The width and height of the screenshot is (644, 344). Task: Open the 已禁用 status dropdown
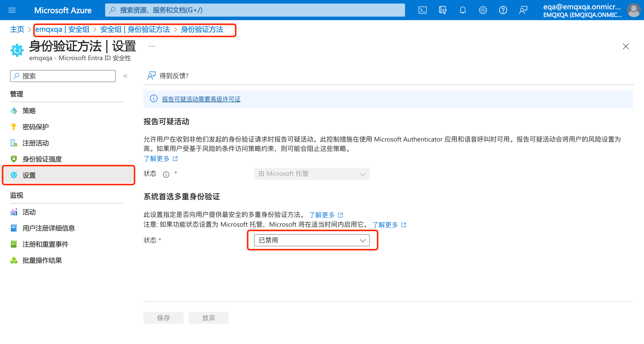(312, 240)
